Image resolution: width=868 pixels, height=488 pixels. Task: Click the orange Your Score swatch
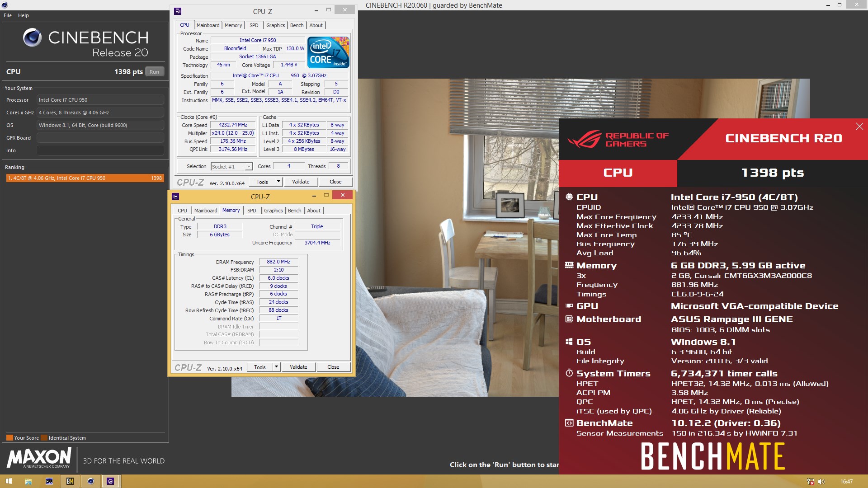[x=9, y=437]
